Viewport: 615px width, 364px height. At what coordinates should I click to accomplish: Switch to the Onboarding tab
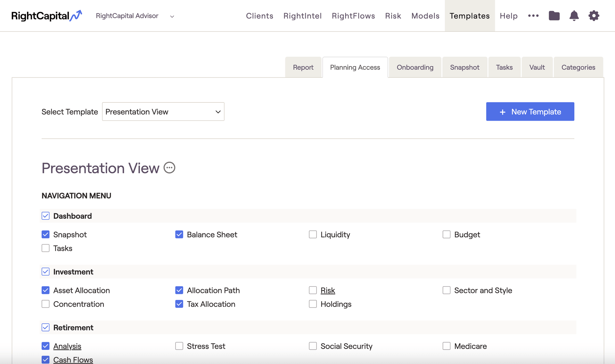(x=415, y=67)
